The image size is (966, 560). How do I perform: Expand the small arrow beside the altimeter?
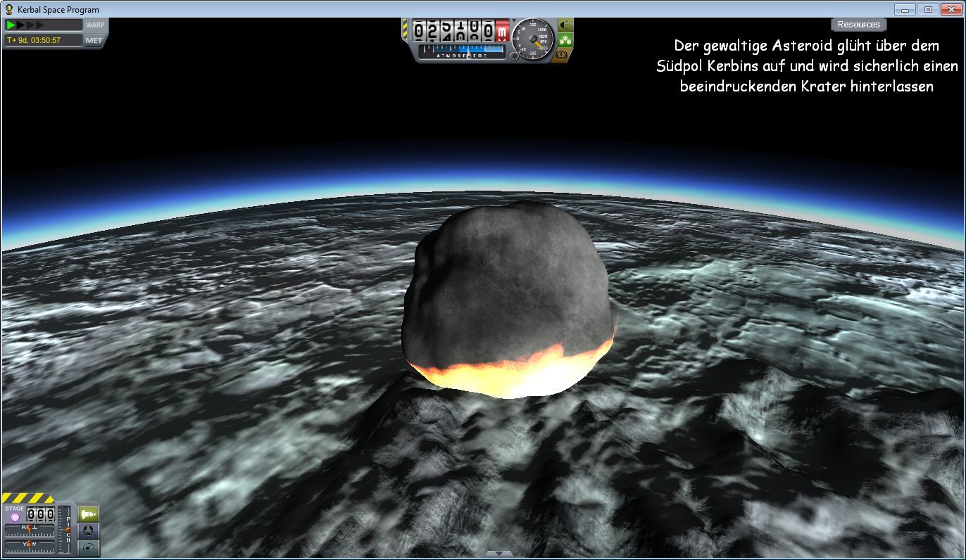[514, 20]
